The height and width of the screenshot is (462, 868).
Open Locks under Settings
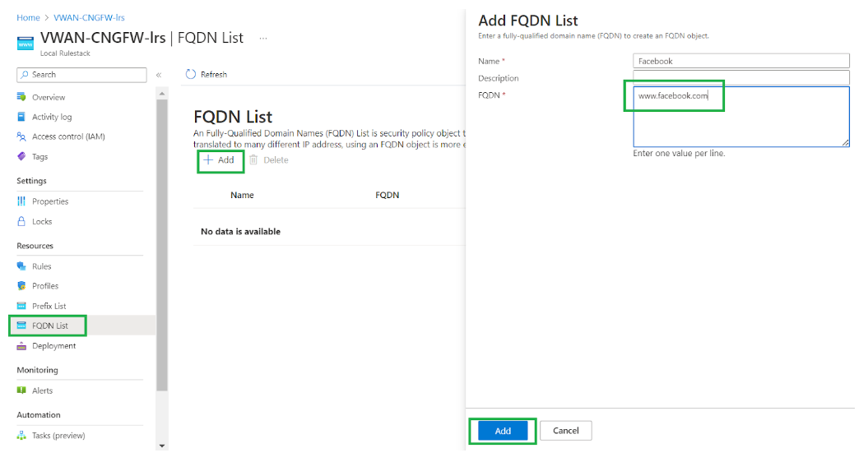[x=41, y=221]
